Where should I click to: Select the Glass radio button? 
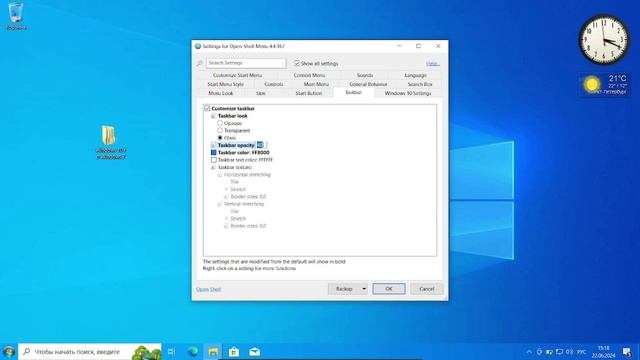(220, 138)
